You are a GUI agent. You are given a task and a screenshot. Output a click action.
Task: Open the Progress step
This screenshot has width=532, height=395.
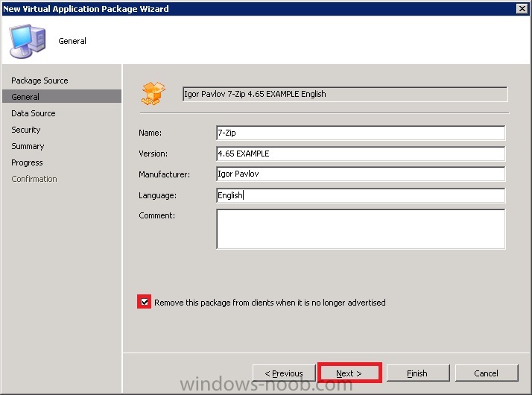(x=27, y=162)
